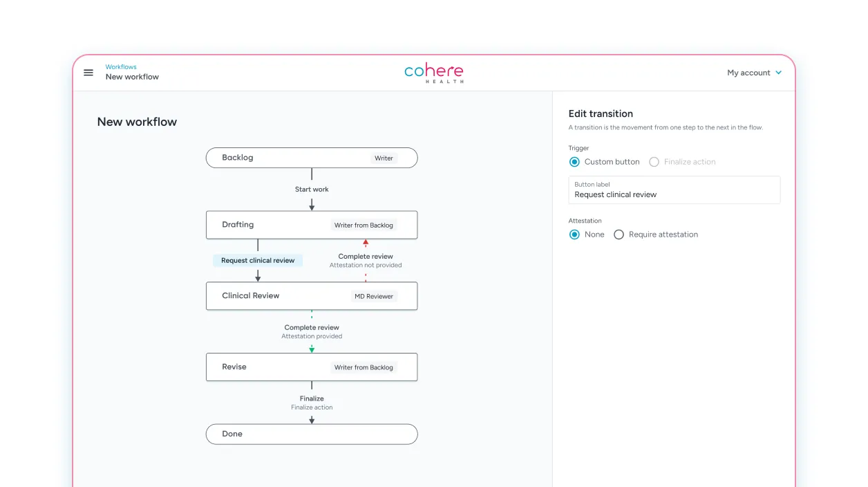Click the Writer role badge on Backlog
This screenshot has width=868, height=487.
click(384, 158)
